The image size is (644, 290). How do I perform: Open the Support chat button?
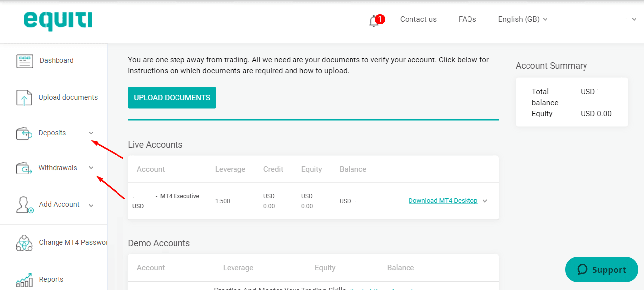tap(601, 270)
